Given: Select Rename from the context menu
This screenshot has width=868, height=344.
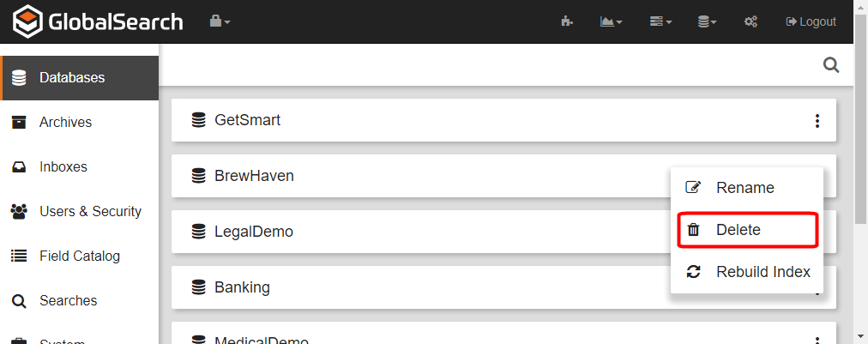Looking at the screenshot, I should (744, 188).
